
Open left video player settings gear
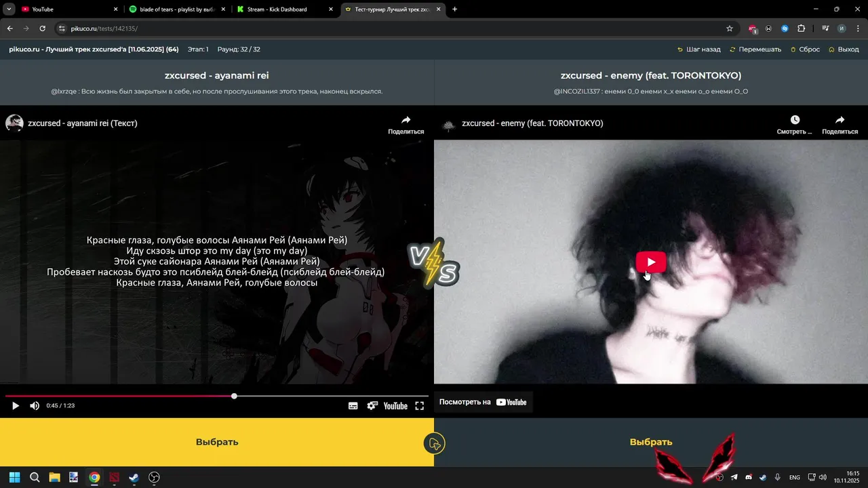[x=372, y=406]
